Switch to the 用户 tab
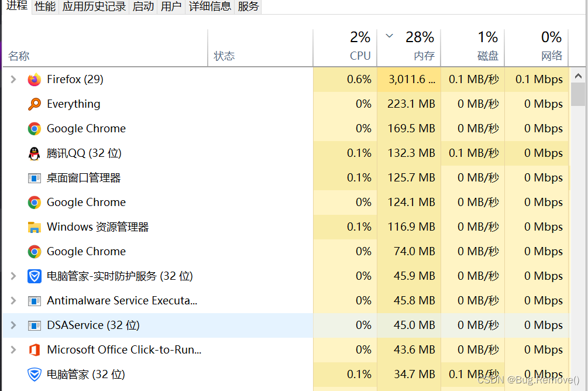The height and width of the screenshot is (391, 588). pyautogui.click(x=171, y=6)
